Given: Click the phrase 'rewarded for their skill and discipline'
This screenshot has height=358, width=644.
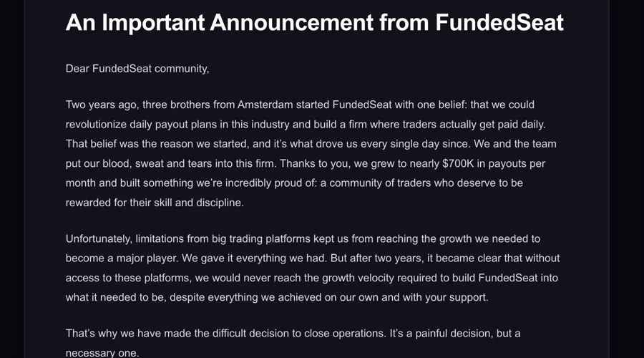Looking at the screenshot, I should coord(154,203).
